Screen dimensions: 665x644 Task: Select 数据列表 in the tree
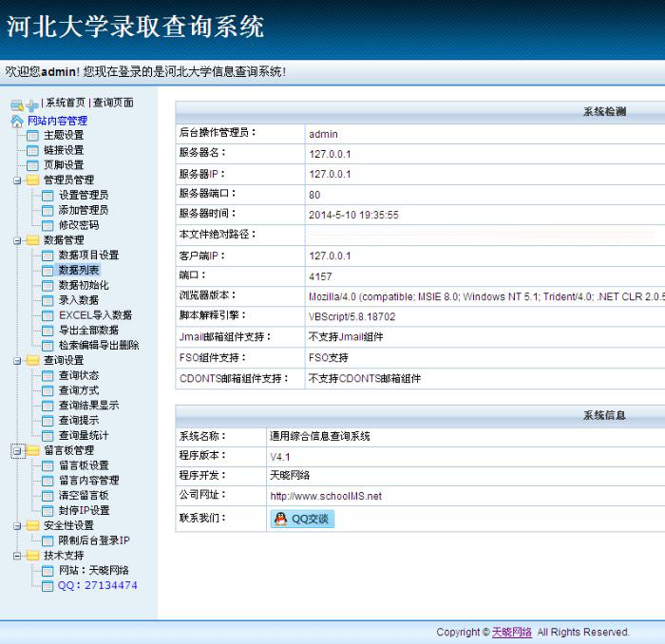pos(79,271)
